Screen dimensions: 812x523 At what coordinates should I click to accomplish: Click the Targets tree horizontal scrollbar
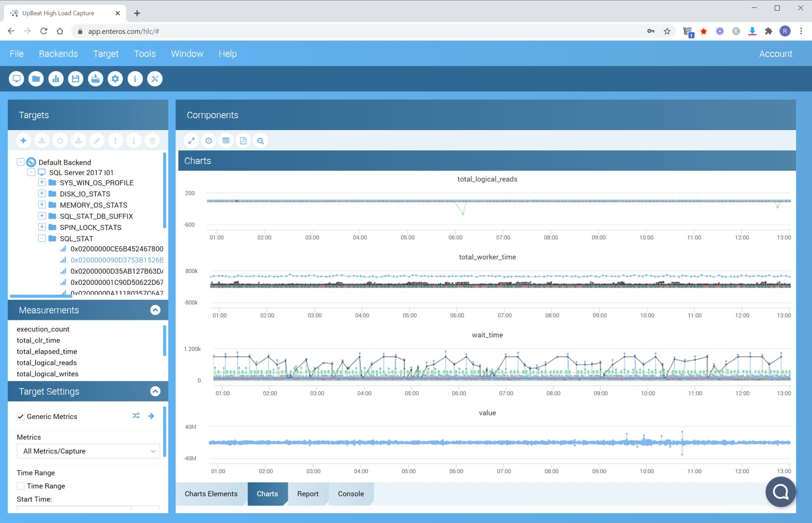click(41, 296)
